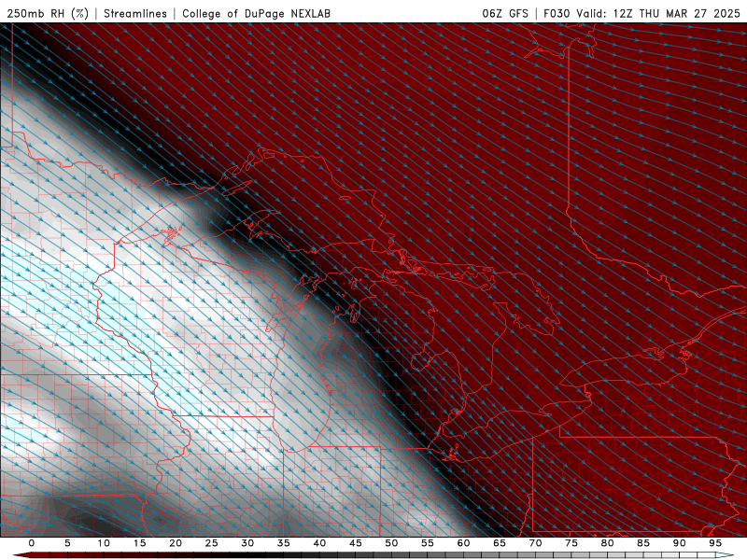Click the colorbar tick label "35"
Image resolution: width=747 pixels, height=560 pixels.
pos(284,543)
